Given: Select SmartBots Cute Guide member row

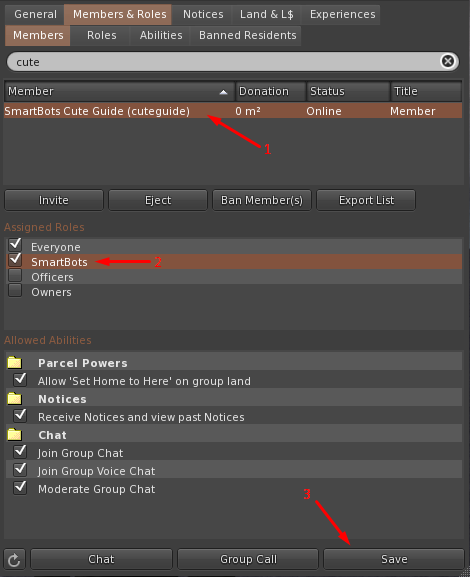Looking at the screenshot, I should coord(233,111).
